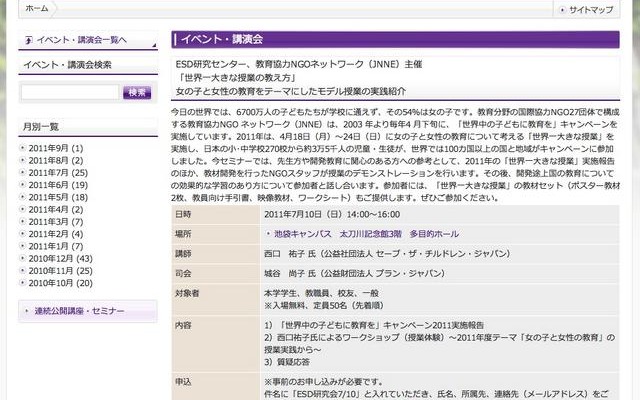Open the 2010年10月 (20) archive
Screen dimensions: 640x400
60,283
